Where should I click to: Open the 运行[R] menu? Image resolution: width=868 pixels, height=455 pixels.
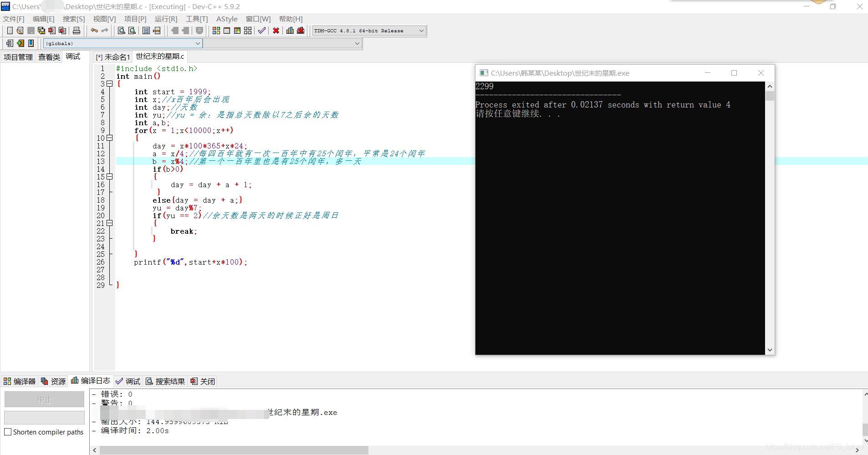point(166,19)
